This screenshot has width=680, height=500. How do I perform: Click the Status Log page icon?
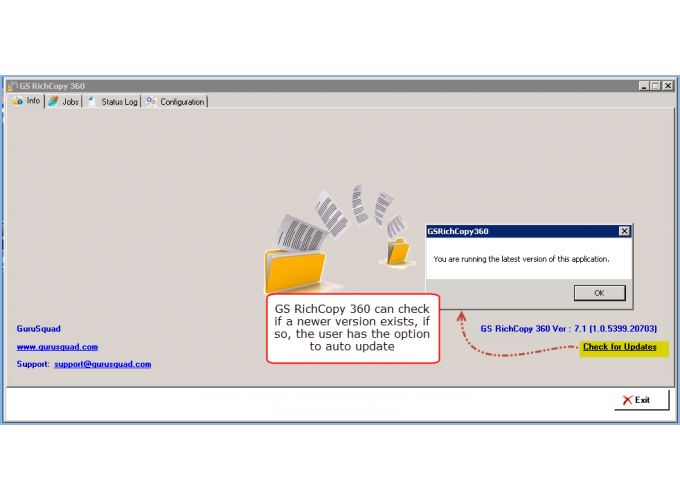tap(91, 101)
